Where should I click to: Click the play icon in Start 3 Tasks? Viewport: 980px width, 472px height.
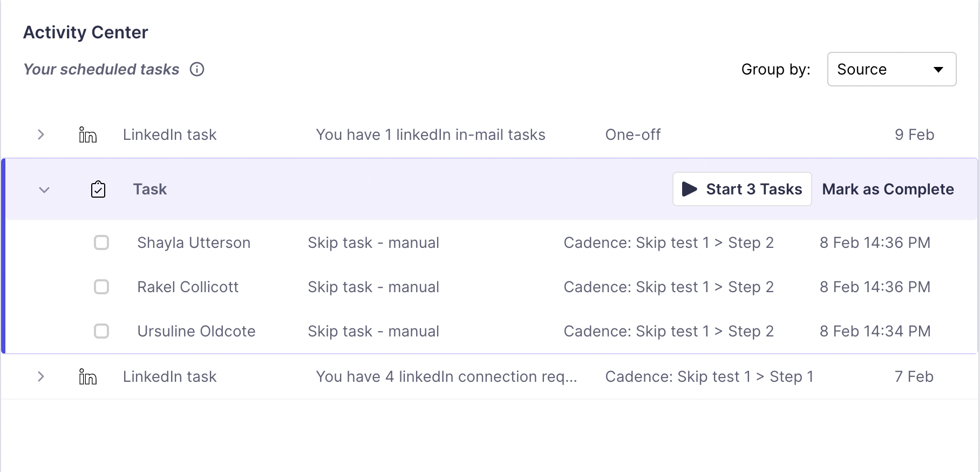point(689,189)
